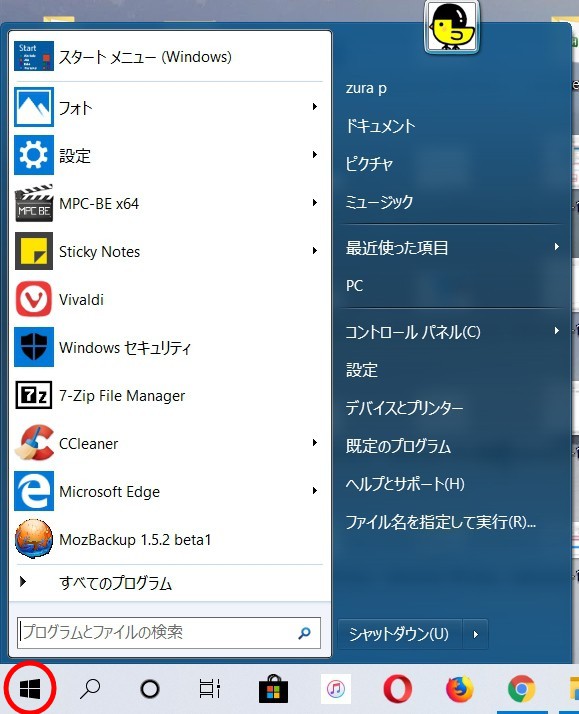Image resolution: width=579 pixels, height=714 pixels.
Task: Open ドキュメント link
Action: point(381,126)
